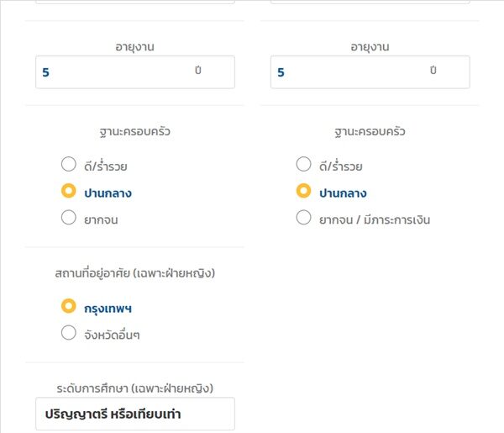Click the left column ฐานะครอบครัว heading
504x433 pixels.
134,131
